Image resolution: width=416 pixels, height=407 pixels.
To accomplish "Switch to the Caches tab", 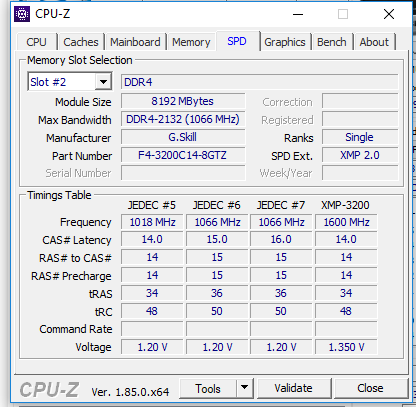I will [x=81, y=42].
